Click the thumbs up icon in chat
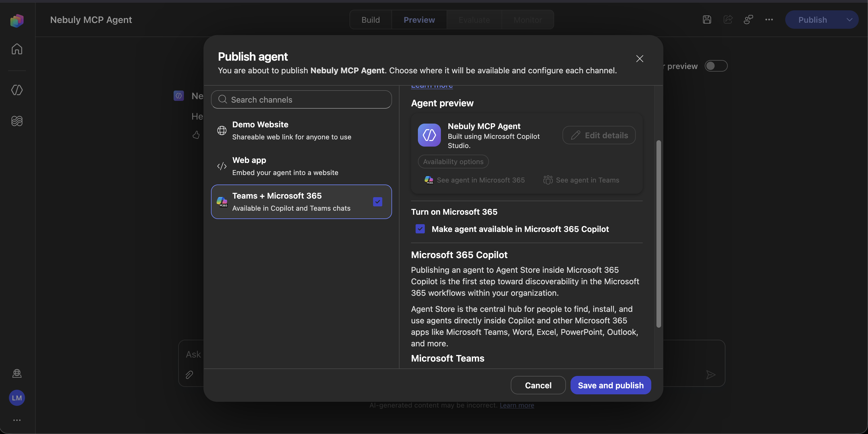Image resolution: width=868 pixels, height=434 pixels. 196,135
